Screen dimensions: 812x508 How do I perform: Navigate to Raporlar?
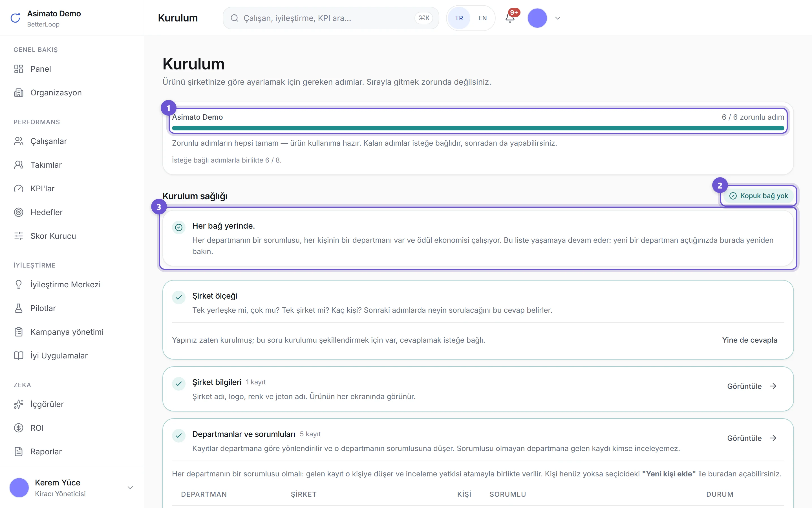[72, 452]
